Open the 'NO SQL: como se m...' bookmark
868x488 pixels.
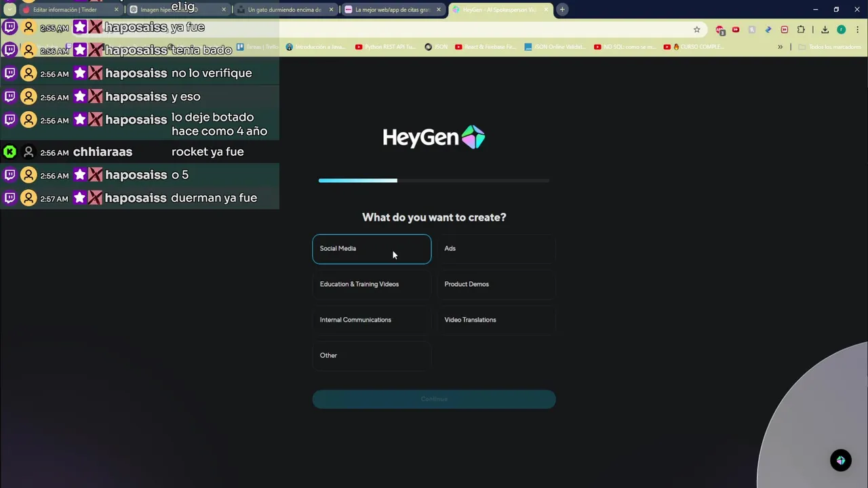pos(625,47)
